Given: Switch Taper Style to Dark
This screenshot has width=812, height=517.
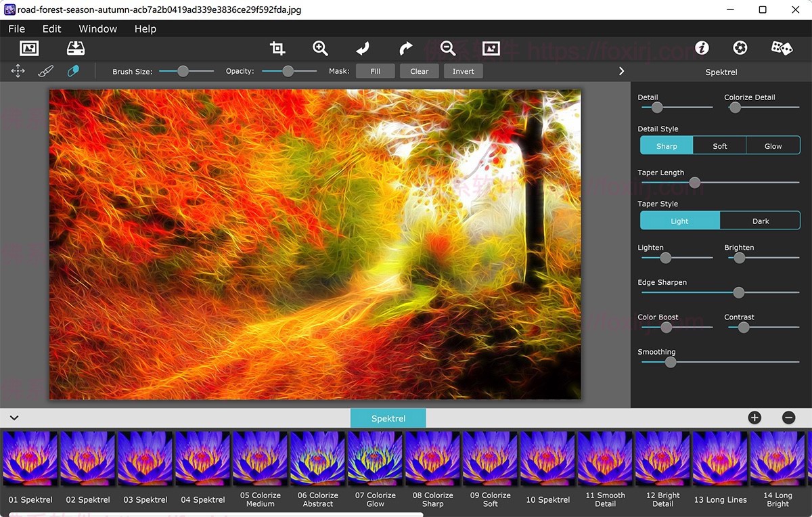Looking at the screenshot, I should click(761, 220).
